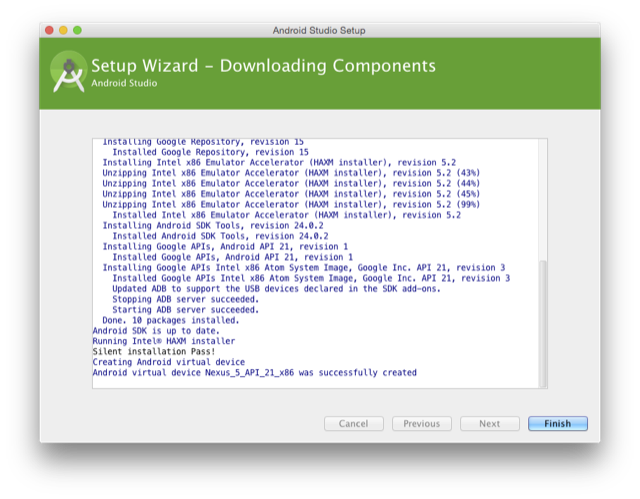Select 'Installed Google APIs Intel x86 Atom System Image' line

(311, 278)
